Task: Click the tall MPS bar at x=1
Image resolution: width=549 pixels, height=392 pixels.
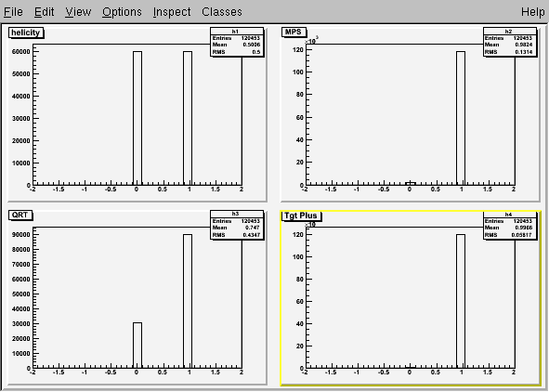Action: [x=461, y=118]
